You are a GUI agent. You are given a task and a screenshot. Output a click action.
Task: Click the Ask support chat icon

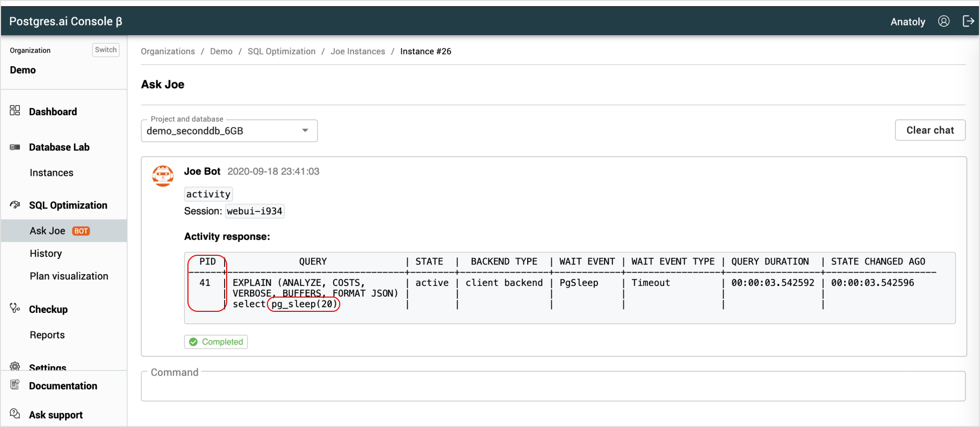pos(15,413)
